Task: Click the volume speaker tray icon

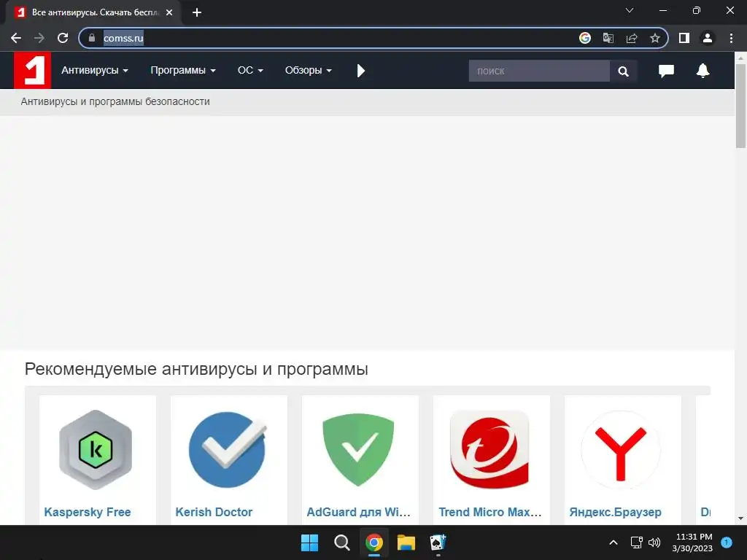Action: point(654,542)
